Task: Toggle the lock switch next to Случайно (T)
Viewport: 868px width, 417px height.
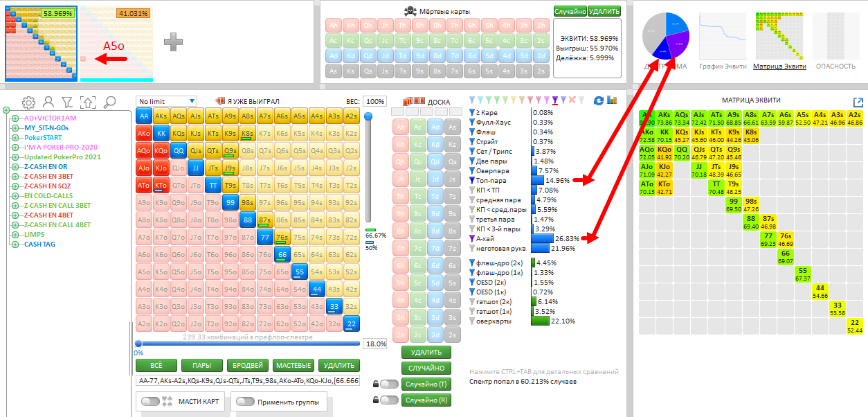Action: tap(388, 384)
